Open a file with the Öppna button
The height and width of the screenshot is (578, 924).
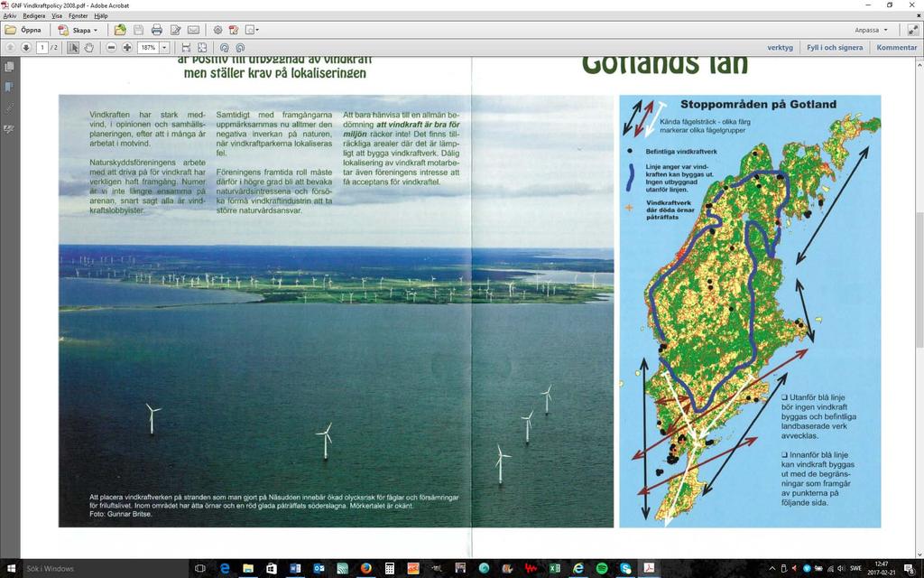pyautogui.click(x=23, y=30)
